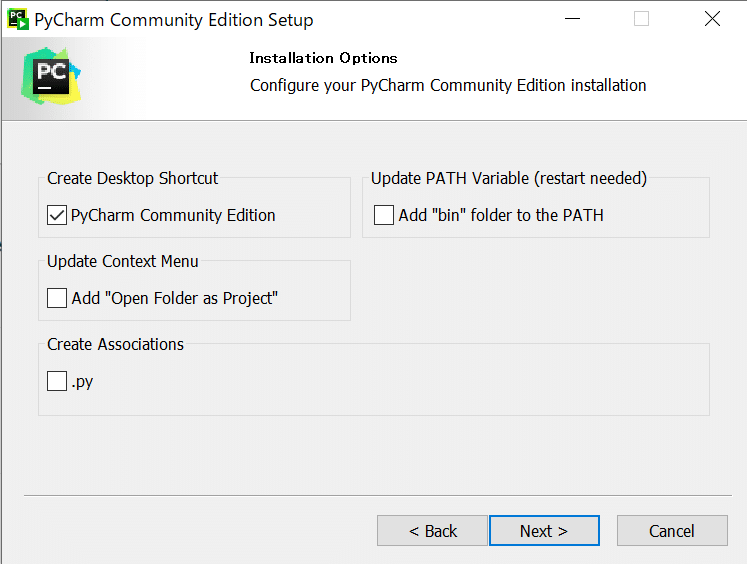Click the window title "PyCharm Community Edition Setup"
The height and width of the screenshot is (564, 747).
point(174,20)
